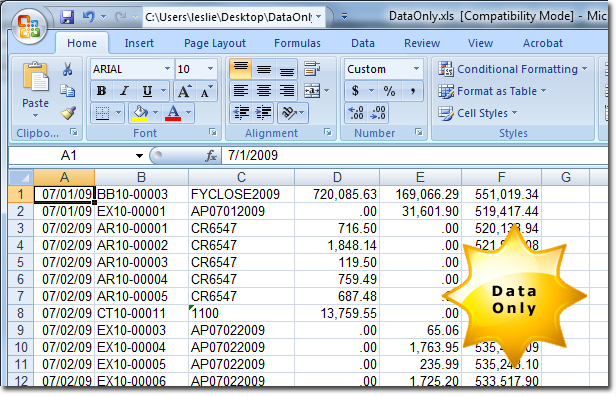Center text horizontally
The height and width of the screenshot is (396, 616).
point(264,91)
